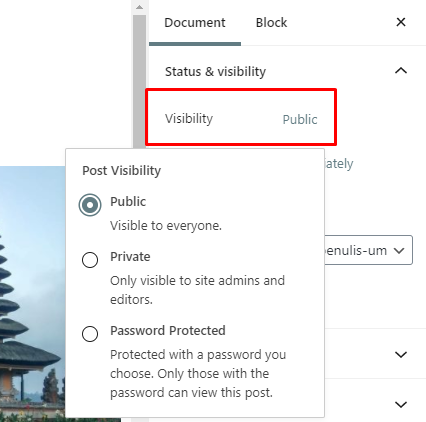Click the Private option label text
The width and height of the screenshot is (426, 422).
(130, 257)
